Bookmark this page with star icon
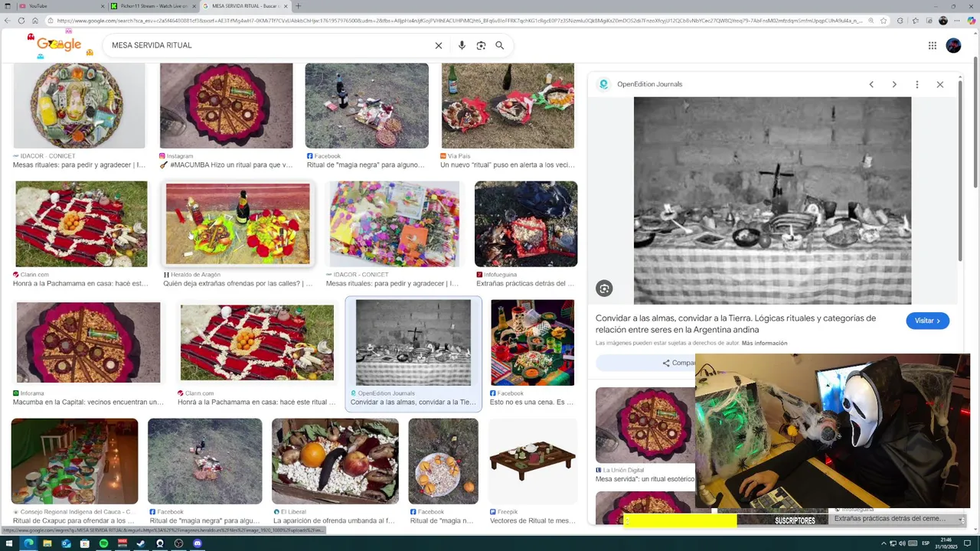Viewport: 980px width, 551px height. tap(882, 21)
